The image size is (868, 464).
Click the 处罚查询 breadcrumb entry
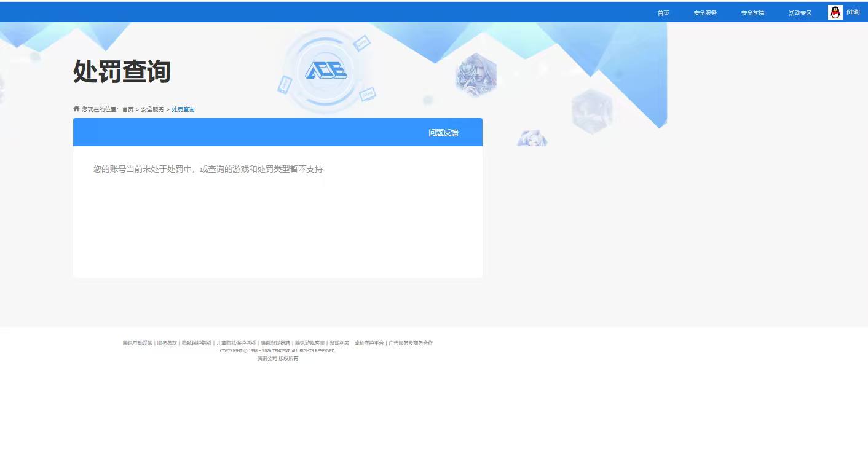(183, 109)
